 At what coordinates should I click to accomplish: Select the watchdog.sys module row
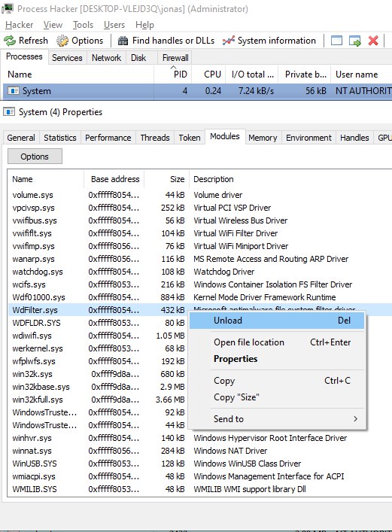tap(199, 272)
